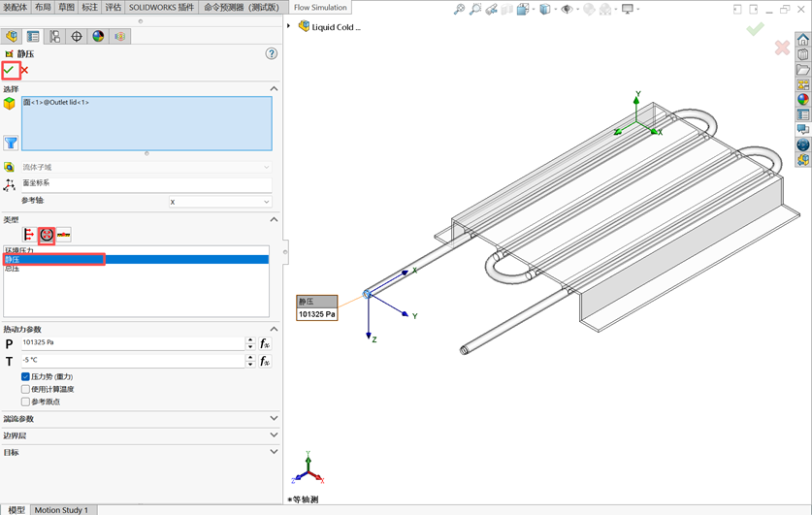Click the Previous View icon

(x=491, y=9)
